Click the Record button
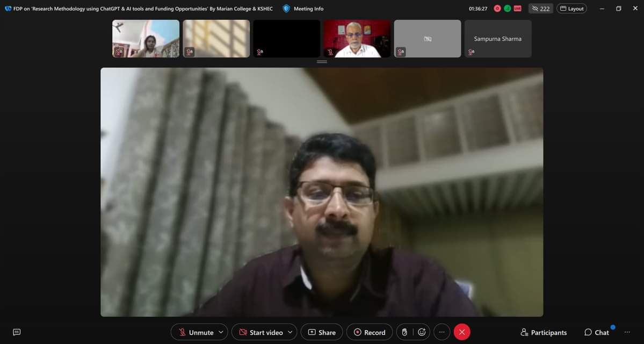The width and height of the screenshot is (644, 344). (370, 332)
